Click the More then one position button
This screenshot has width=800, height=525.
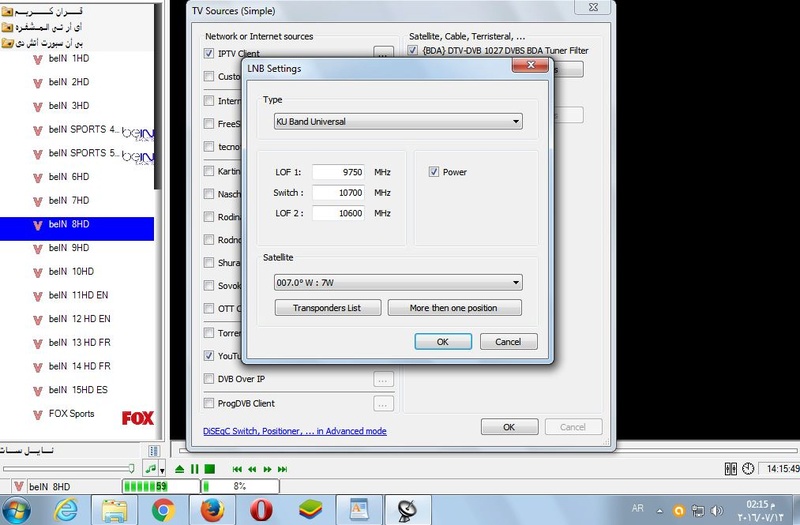(x=455, y=308)
